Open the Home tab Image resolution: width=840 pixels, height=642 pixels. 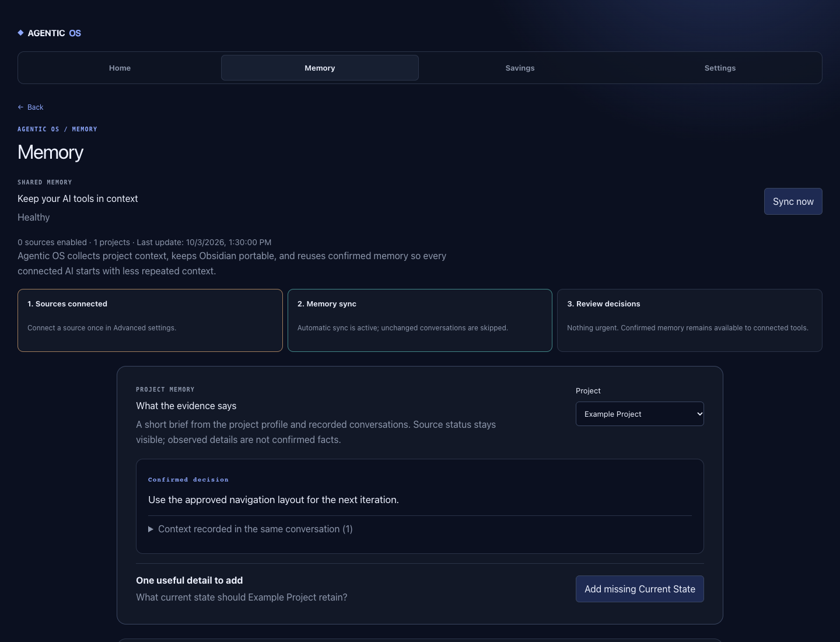point(120,68)
